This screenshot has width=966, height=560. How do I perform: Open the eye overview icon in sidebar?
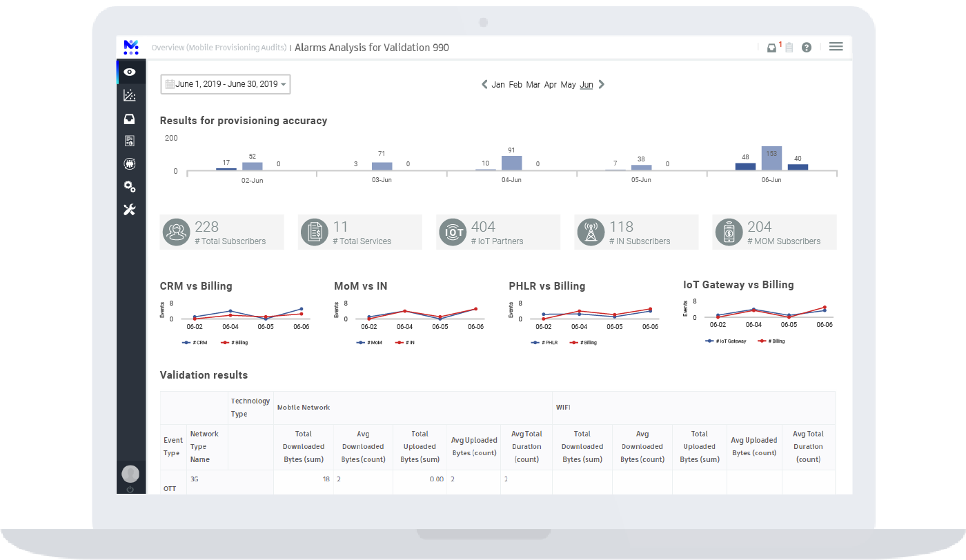pyautogui.click(x=130, y=72)
